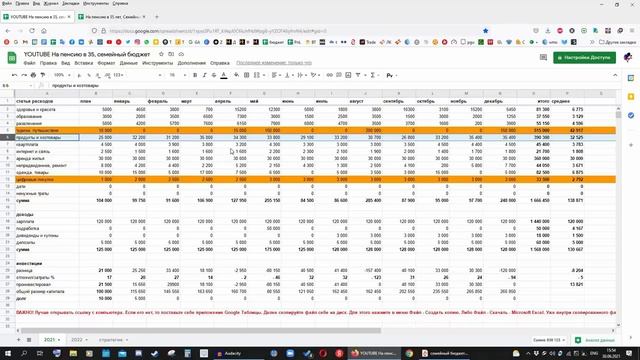This screenshot has width=640, height=360.
Task: Open the zoom 100% dropdown
Action: pos(62,75)
